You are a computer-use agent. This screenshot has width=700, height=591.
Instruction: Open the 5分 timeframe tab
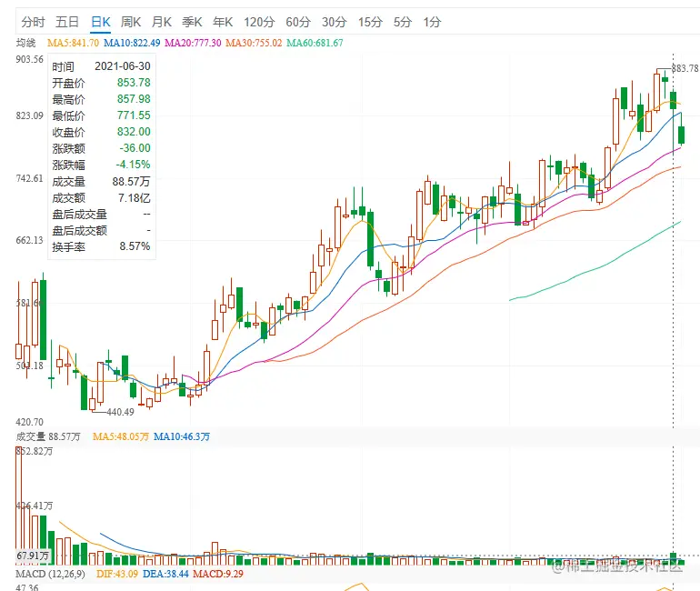pos(402,22)
